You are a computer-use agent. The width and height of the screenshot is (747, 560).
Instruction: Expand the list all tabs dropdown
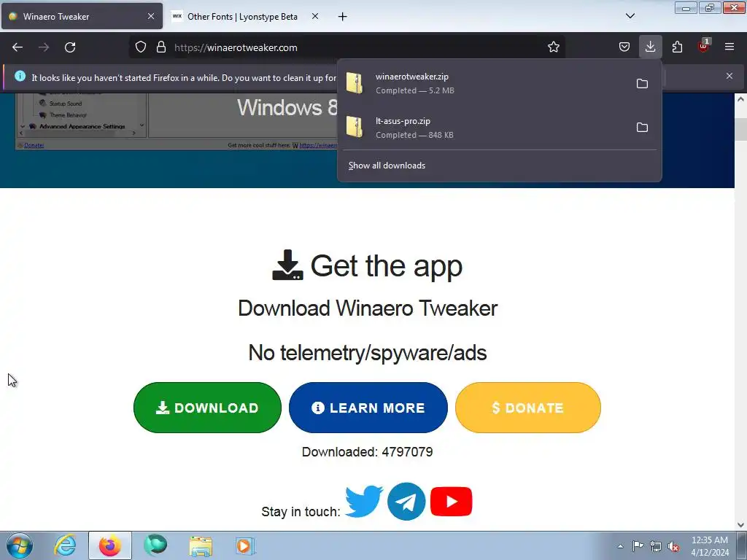(x=630, y=16)
